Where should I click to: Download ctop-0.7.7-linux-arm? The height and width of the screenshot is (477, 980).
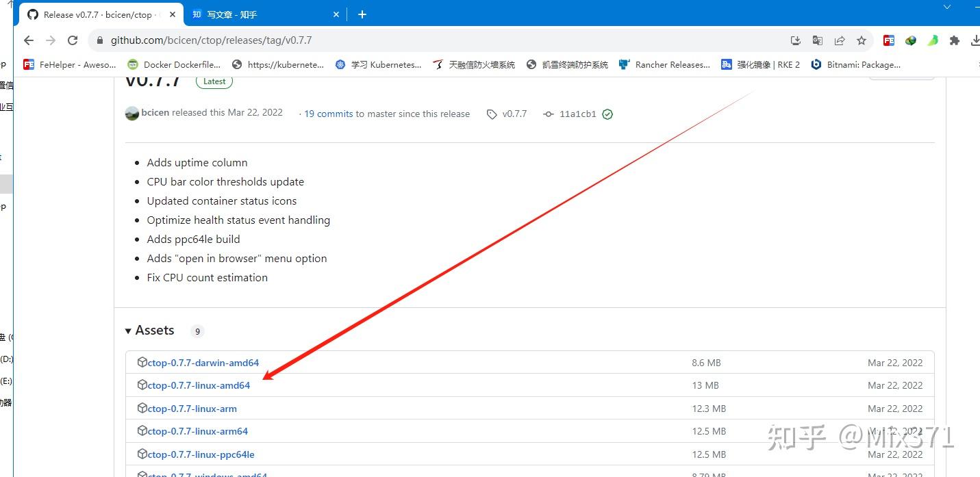(192, 409)
